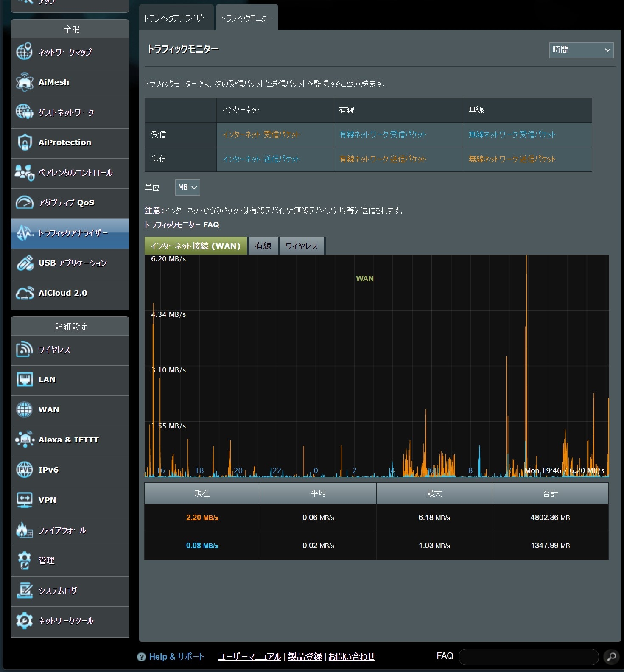Viewport: 624px width, 672px height.
Task: Click inside the FAQ search field
Action: tap(528, 657)
